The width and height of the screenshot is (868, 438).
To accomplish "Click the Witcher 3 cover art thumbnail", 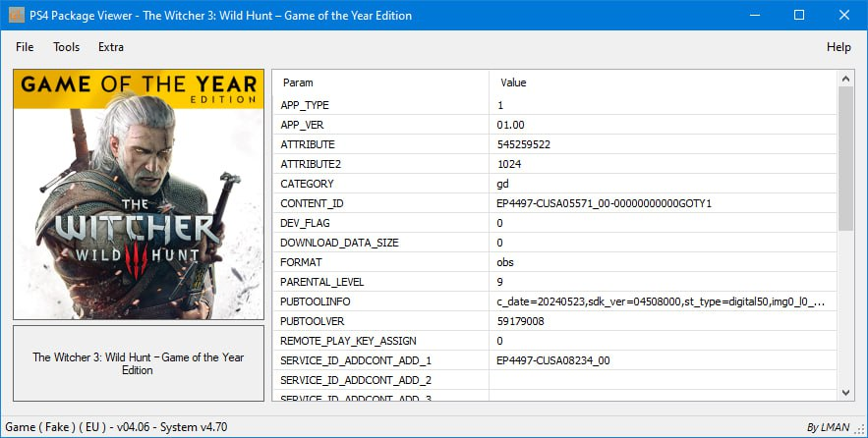I will [139, 194].
